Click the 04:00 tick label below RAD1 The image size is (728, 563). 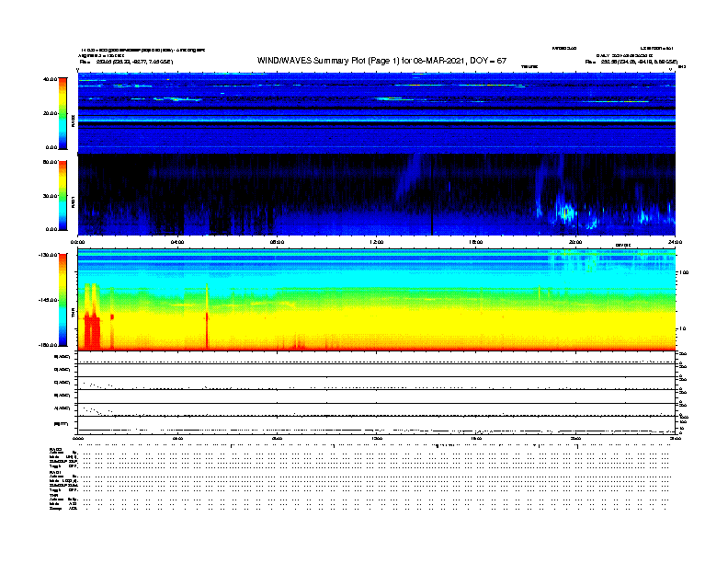point(177,241)
